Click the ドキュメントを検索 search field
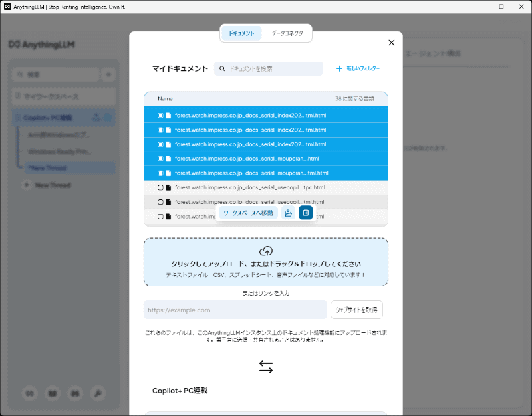 [x=269, y=69]
